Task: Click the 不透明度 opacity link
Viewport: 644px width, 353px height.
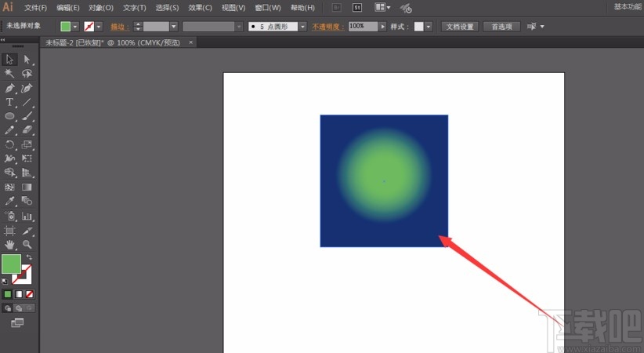Action: pos(327,27)
